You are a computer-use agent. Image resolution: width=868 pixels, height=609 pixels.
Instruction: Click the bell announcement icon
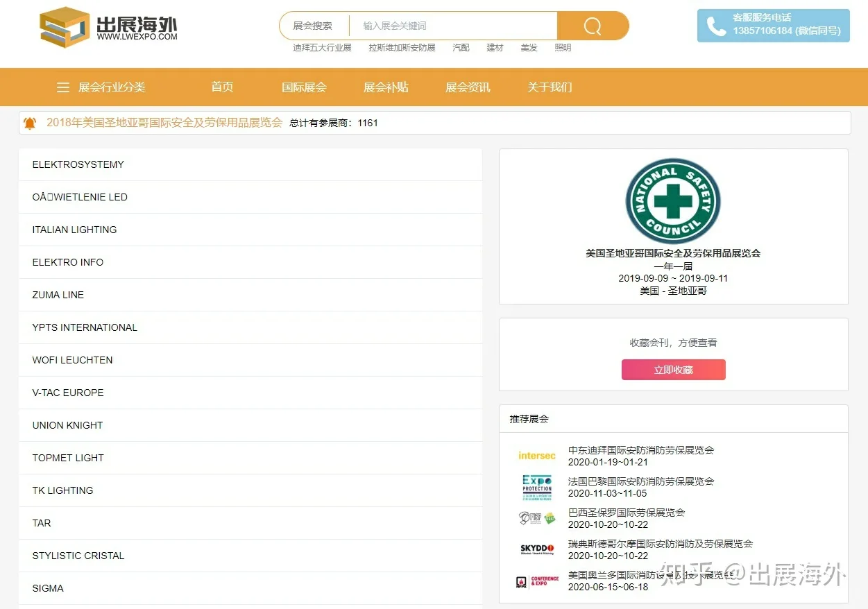point(29,123)
